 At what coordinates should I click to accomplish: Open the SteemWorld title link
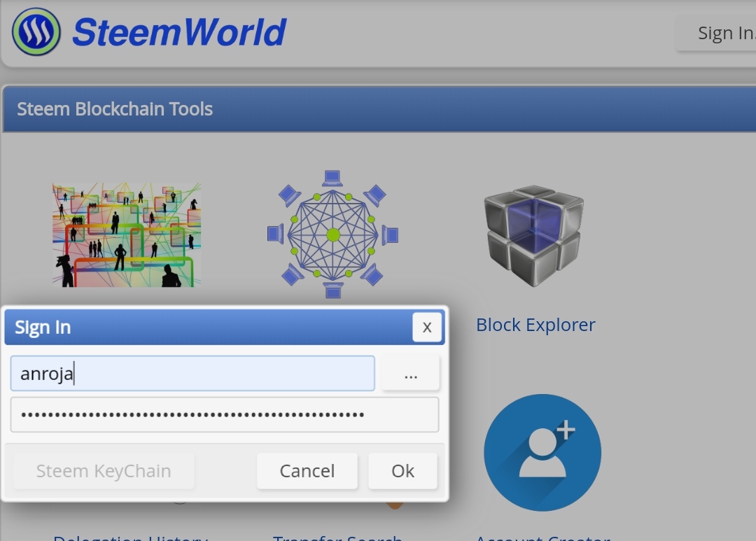pyautogui.click(x=179, y=32)
